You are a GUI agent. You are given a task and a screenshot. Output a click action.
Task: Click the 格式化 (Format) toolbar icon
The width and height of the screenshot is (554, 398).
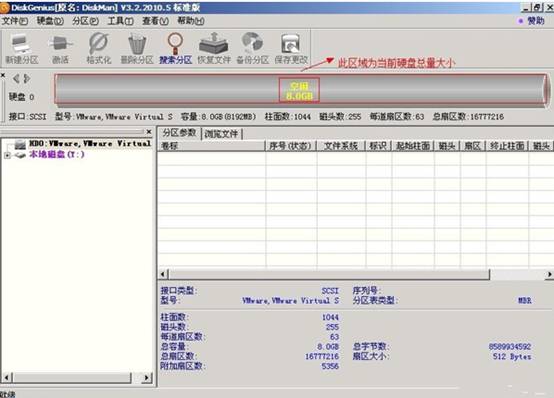(x=99, y=48)
